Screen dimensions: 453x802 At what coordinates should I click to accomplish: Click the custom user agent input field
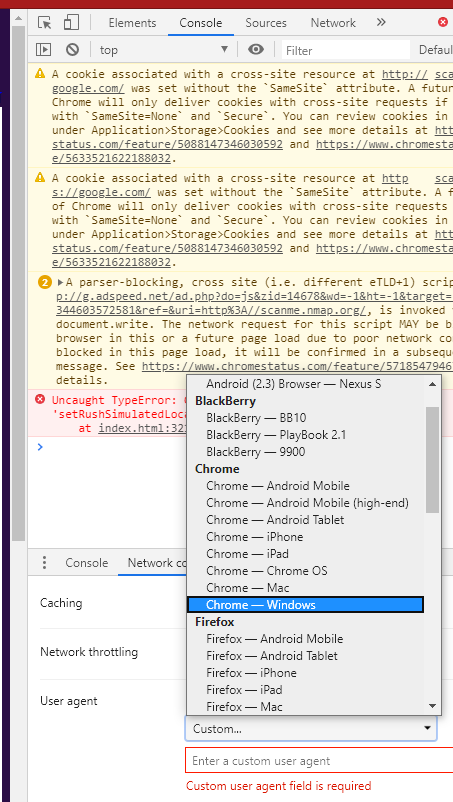tap(319, 761)
